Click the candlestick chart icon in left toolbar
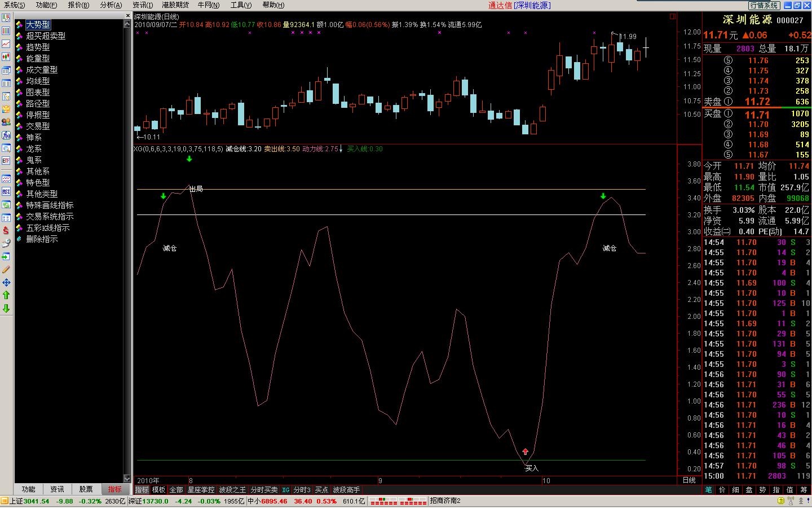The width and height of the screenshot is (812, 508). [x=6, y=56]
